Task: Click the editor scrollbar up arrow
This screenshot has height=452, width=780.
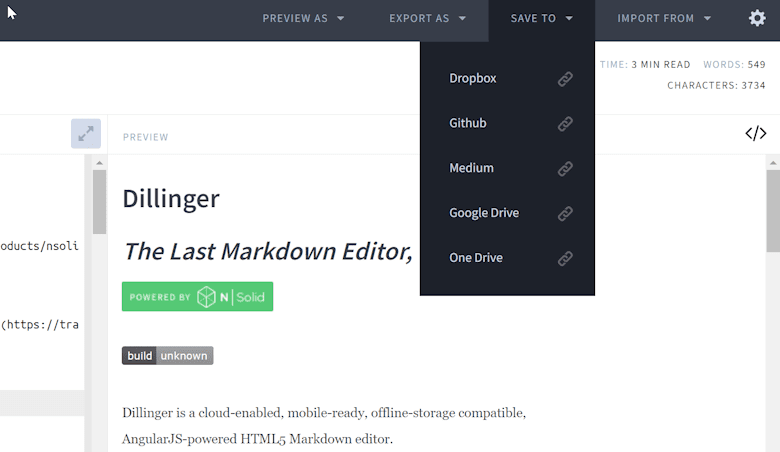Action: click(x=99, y=163)
